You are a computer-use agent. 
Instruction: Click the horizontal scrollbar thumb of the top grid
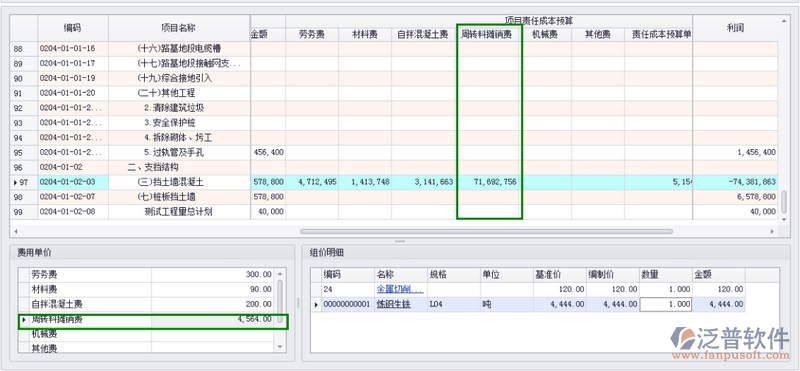tap(486, 231)
